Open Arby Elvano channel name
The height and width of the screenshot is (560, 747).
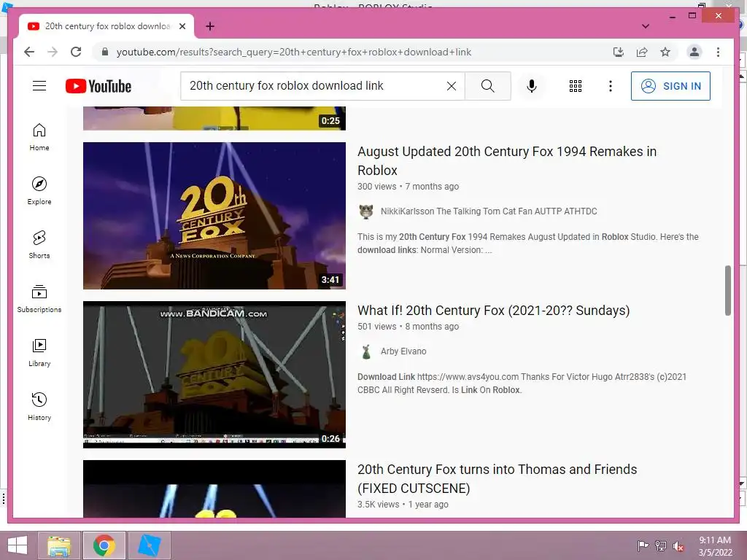pos(403,351)
